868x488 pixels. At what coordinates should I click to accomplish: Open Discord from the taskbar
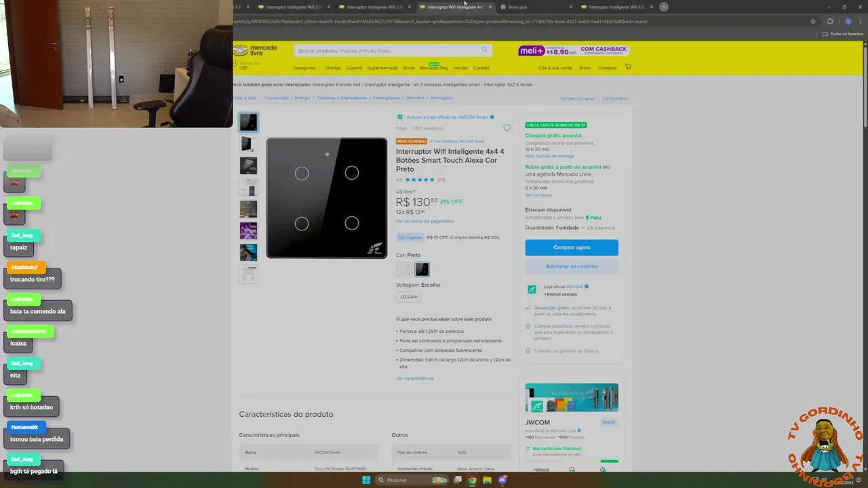click(502, 480)
